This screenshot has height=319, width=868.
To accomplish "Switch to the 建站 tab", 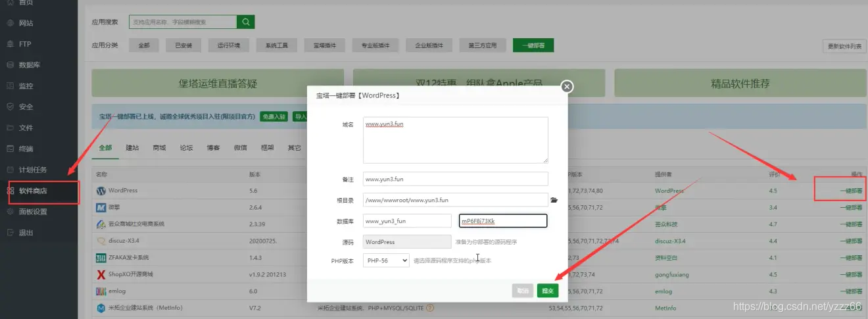I will coord(132,148).
